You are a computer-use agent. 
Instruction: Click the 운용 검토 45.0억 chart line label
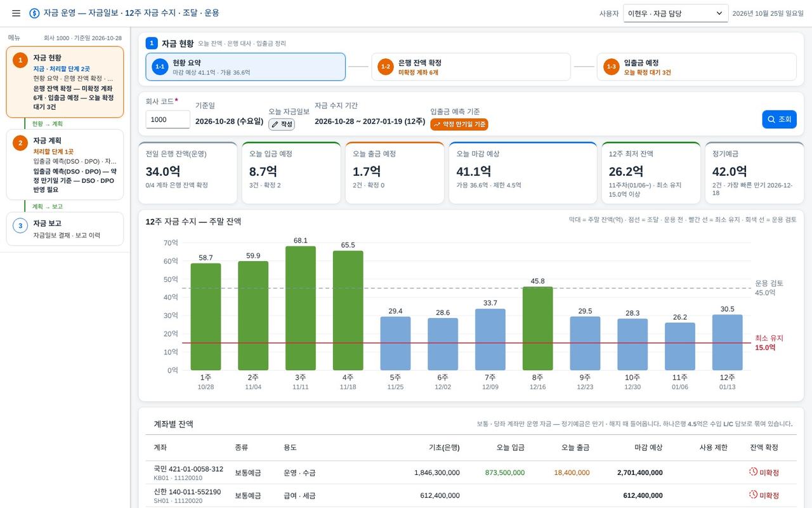pyautogui.click(x=769, y=288)
